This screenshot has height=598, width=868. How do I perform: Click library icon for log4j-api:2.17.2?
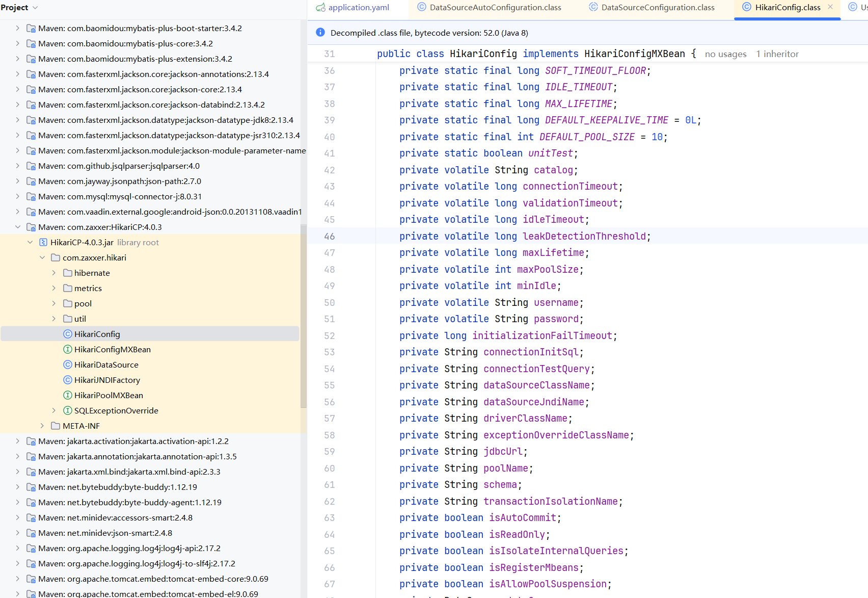coord(31,548)
